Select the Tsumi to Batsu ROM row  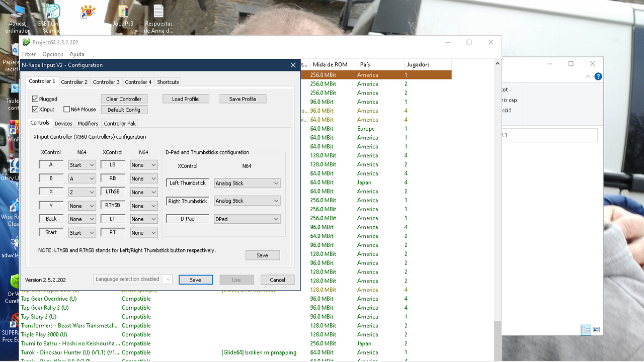point(235,343)
